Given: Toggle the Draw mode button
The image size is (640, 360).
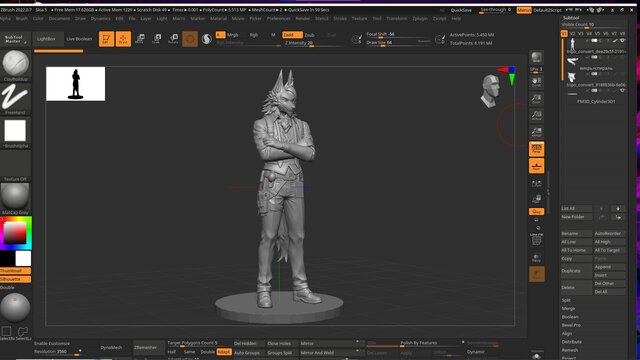Looking at the screenshot, I should pyautogui.click(x=123, y=39).
